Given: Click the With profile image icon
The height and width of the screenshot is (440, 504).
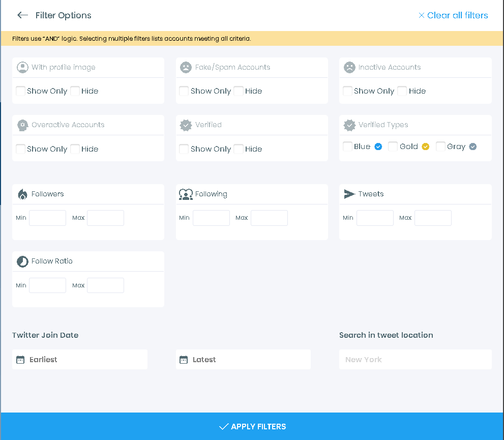Looking at the screenshot, I should point(21,67).
